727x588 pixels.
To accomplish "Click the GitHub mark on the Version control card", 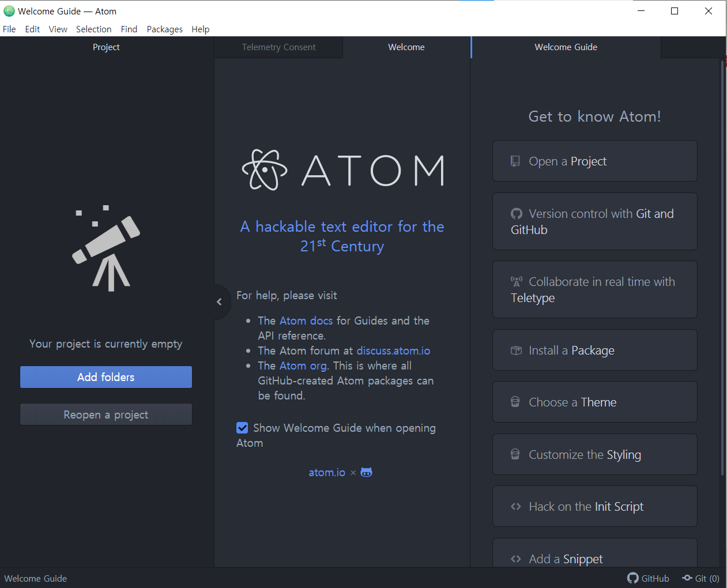I will click(516, 214).
